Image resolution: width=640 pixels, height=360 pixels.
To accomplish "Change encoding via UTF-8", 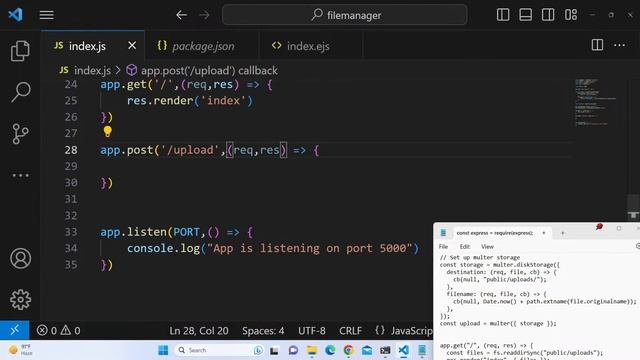I will click(x=312, y=331).
